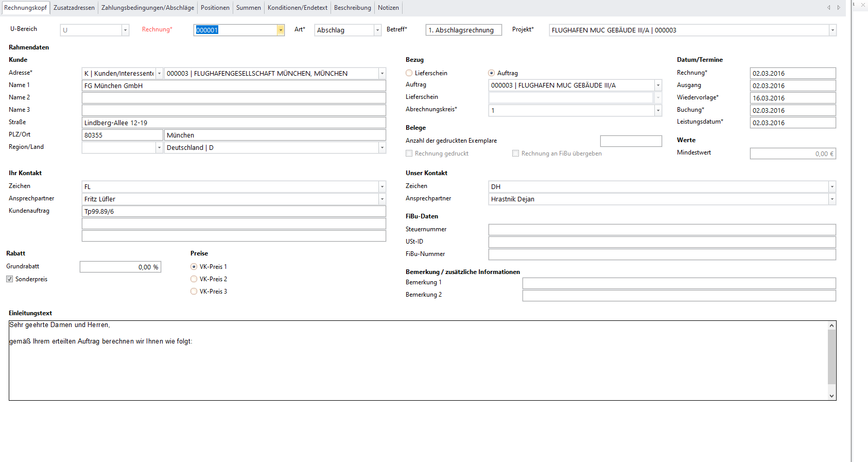Screen dimensions: 868x462
Task: Expand the Ansprechpartner Fritz Lüfler dropdown
Action: tap(382, 199)
